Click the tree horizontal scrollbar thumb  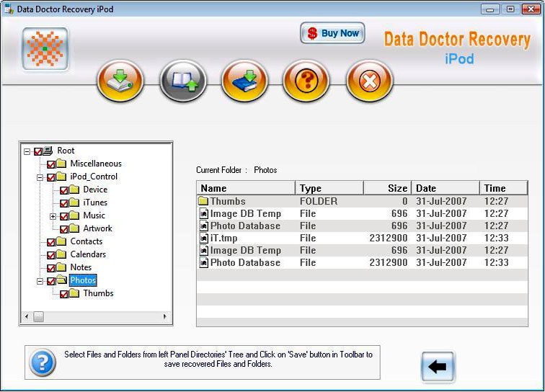(39, 316)
